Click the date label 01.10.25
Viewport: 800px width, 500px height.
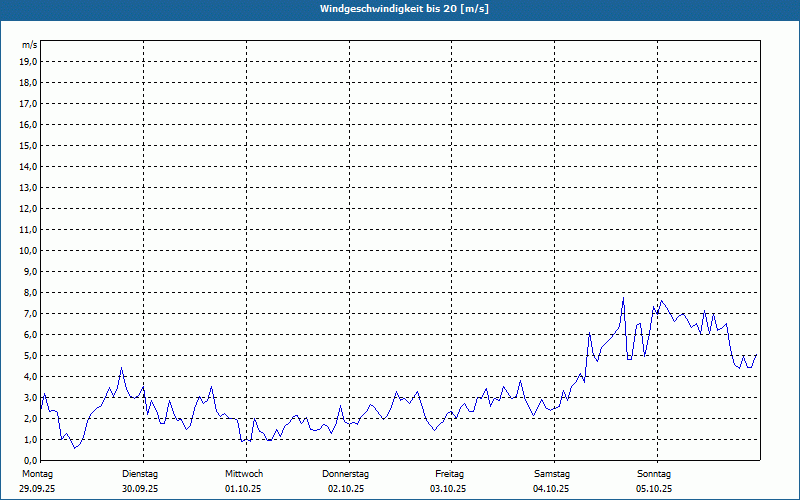click(x=243, y=489)
